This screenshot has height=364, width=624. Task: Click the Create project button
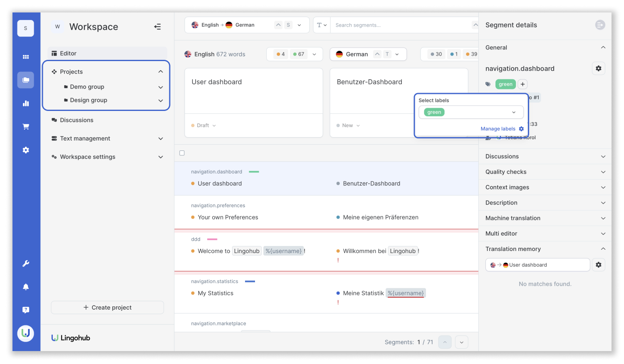[x=107, y=307]
